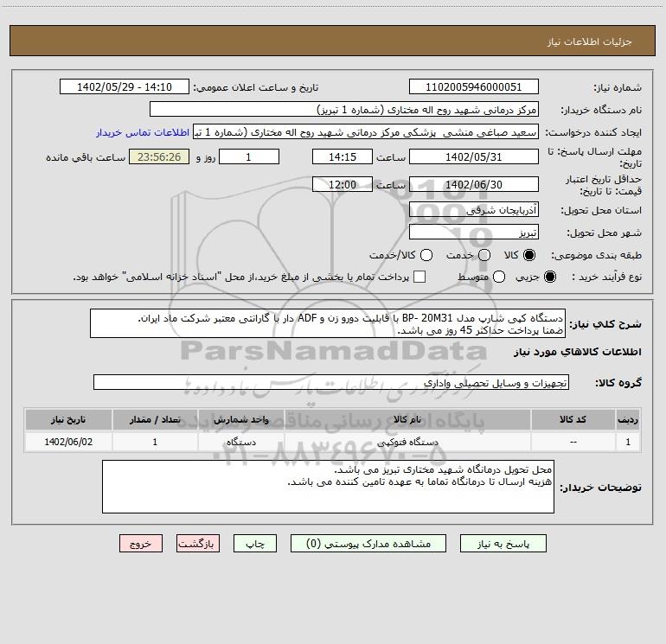Click the announcement date field 1402/05/29 - 14:10

[x=125, y=86]
